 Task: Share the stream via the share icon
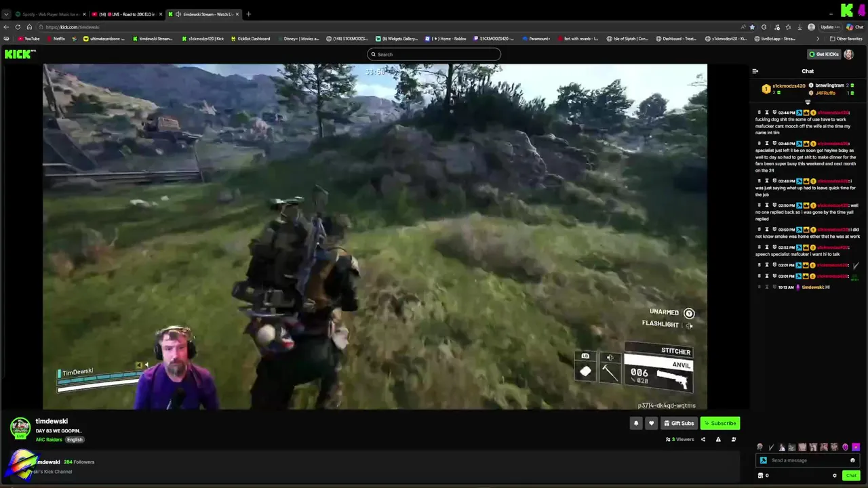click(x=703, y=439)
